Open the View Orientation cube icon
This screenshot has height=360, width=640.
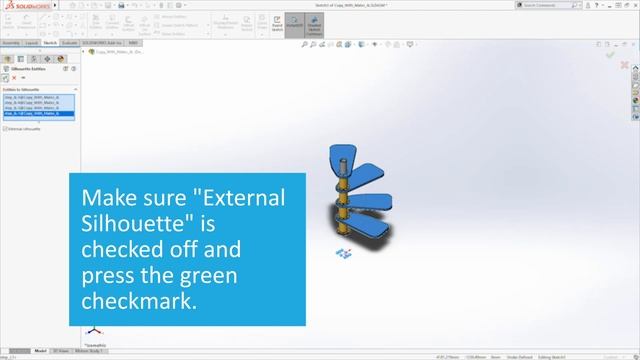click(x=348, y=44)
